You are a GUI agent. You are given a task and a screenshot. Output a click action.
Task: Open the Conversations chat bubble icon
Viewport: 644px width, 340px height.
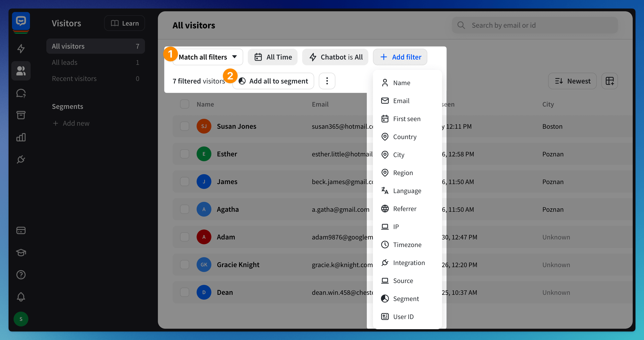point(21,93)
